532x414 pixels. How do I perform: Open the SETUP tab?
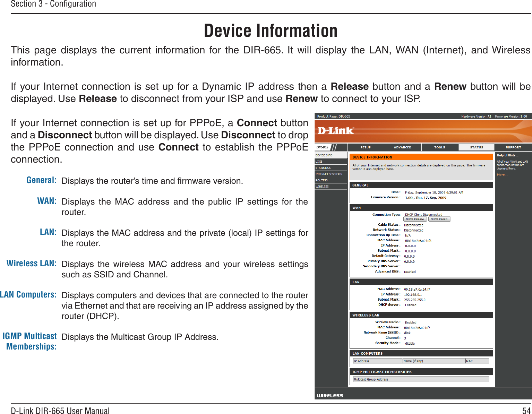click(366, 147)
